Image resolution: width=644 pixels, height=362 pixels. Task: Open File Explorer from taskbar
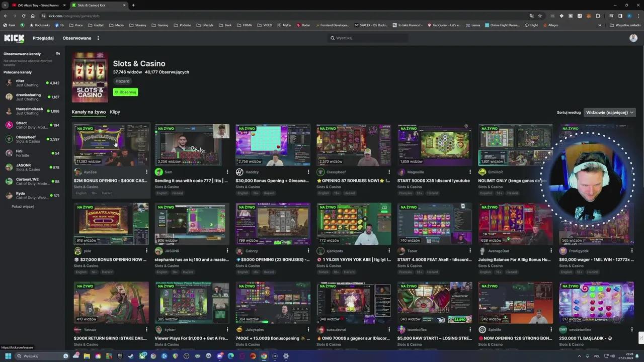point(87,356)
